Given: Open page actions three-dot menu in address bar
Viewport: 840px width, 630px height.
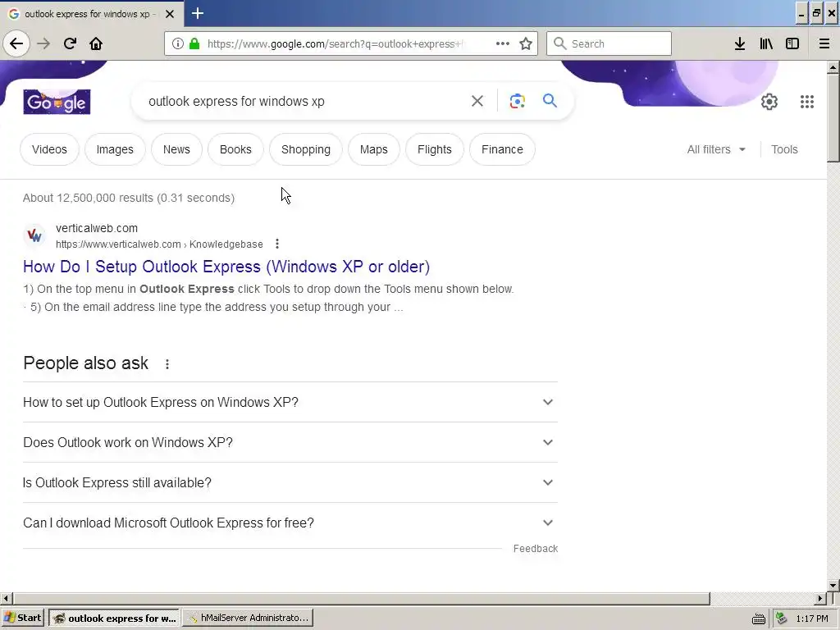Looking at the screenshot, I should 503,43.
